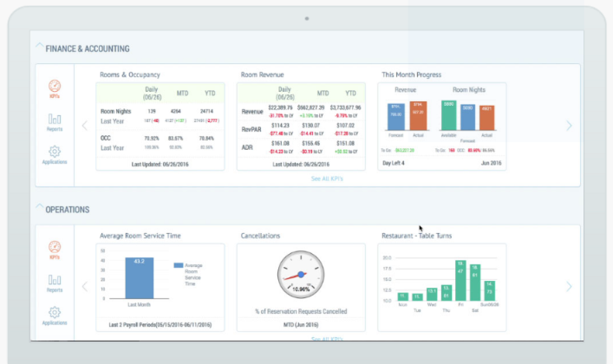Click the Cancellations gauge dial

point(301,275)
